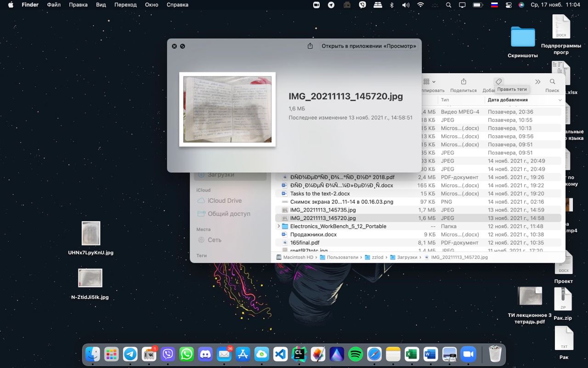The width and height of the screenshot is (588, 368).
Task: Open the grouping dropdown in Finder toolbar
Action: pos(429,81)
